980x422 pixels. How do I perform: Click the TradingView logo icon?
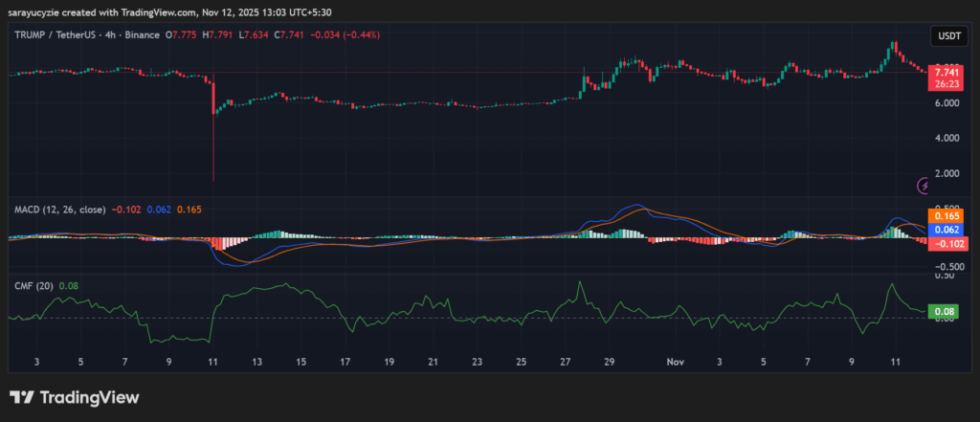23,397
